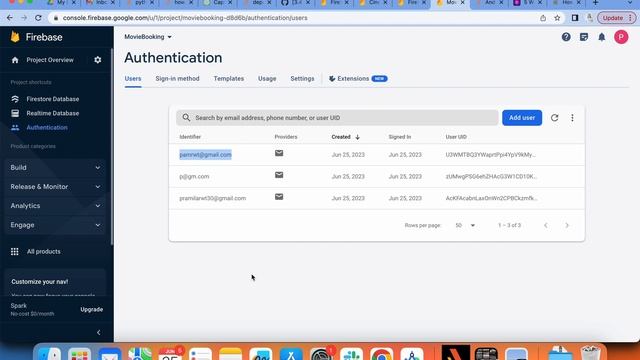The height and width of the screenshot is (360, 640).
Task: Refresh the users list
Action: pos(554,118)
